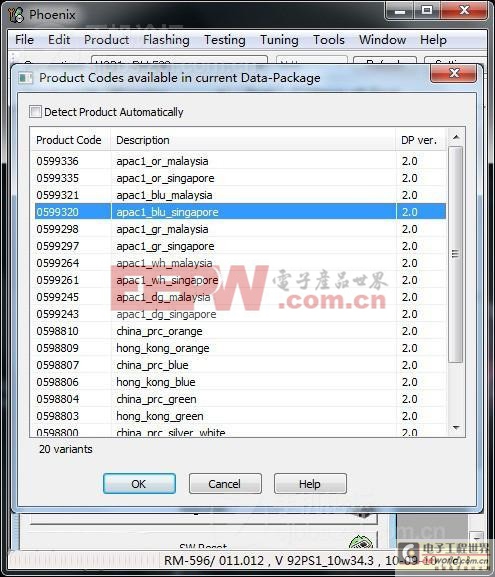This screenshot has width=495, height=577.
Task: Open the Flashing menu
Action: point(166,40)
